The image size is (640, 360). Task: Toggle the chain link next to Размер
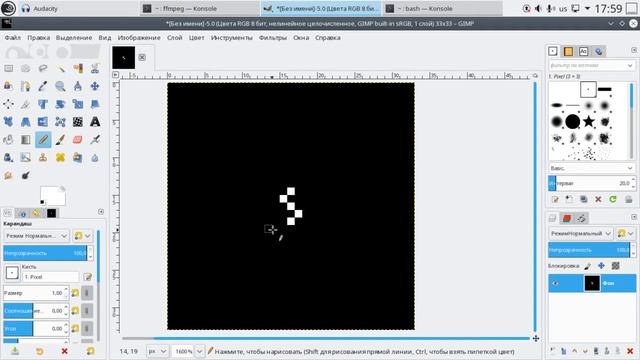(87, 293)
